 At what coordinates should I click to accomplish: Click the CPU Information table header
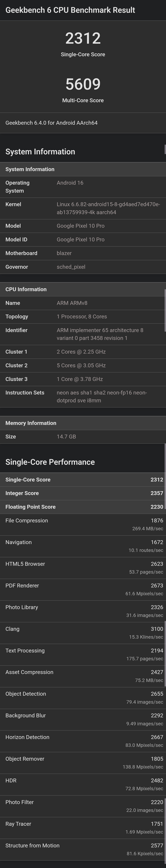26,289
